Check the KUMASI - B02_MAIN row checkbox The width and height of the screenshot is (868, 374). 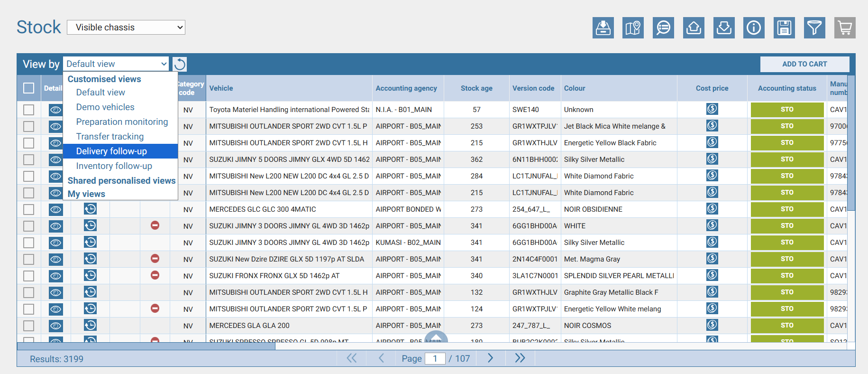tap(28, 243)
